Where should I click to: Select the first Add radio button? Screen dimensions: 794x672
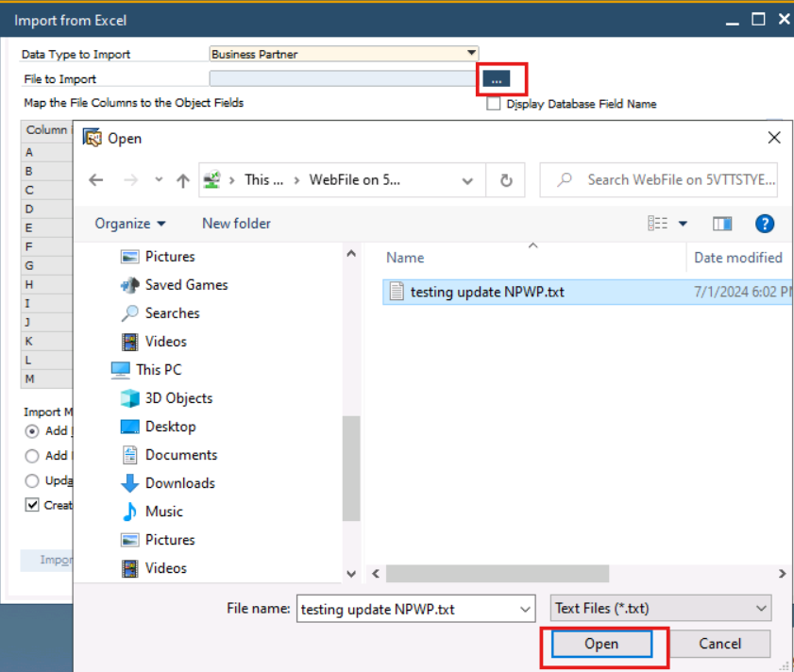tap(32, 431)
